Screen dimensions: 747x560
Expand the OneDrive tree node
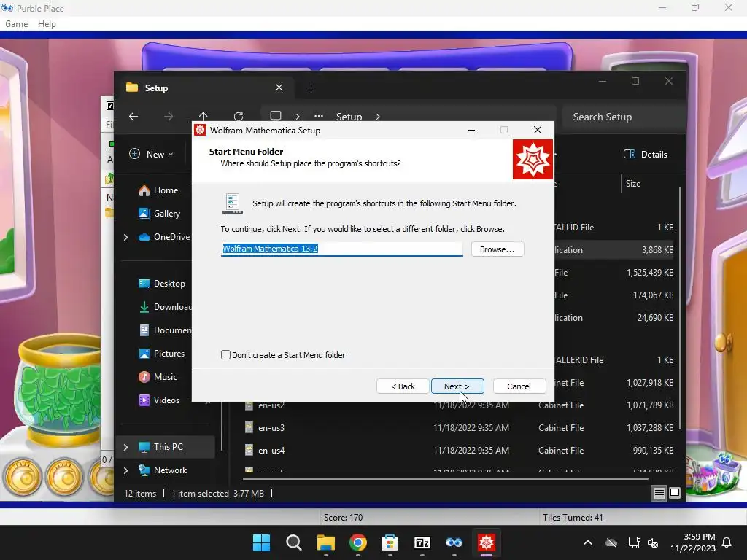[x=125, y=237]
